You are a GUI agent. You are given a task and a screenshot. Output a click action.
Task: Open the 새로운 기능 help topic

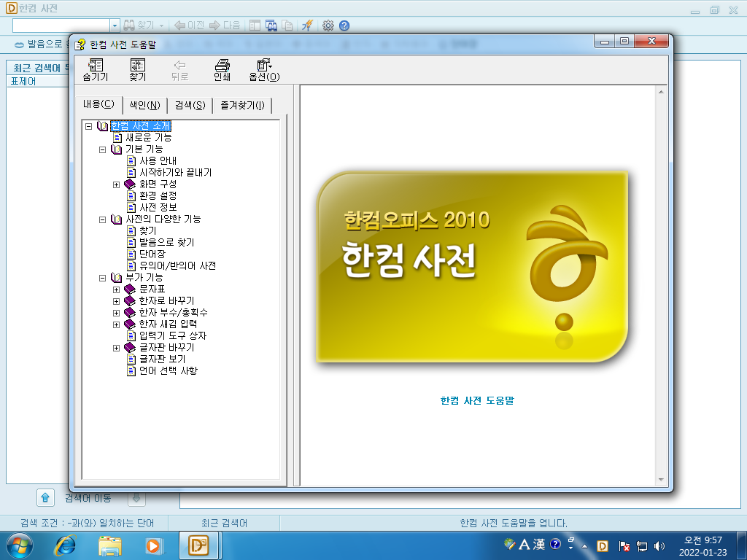(148, 138)
